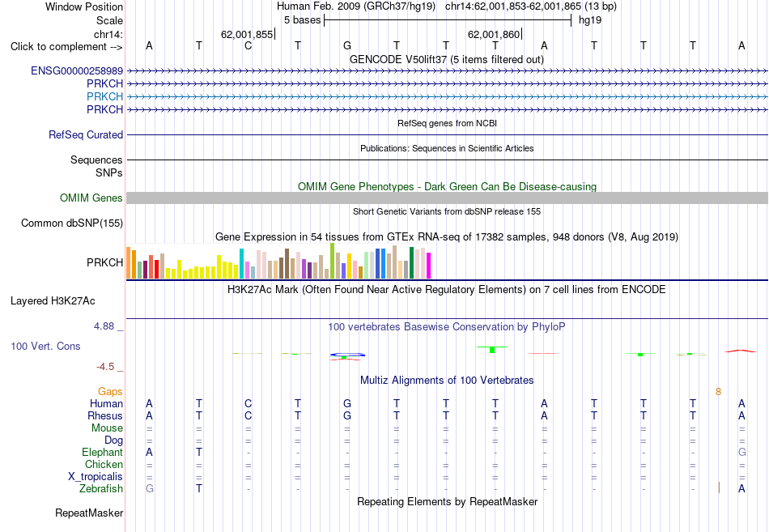Image resolution: width=769 pixels, height=532 pixels.
Task: Click chr14:62,001,853-62,001,865 (13 bp) header text
Action: (531, 6)
